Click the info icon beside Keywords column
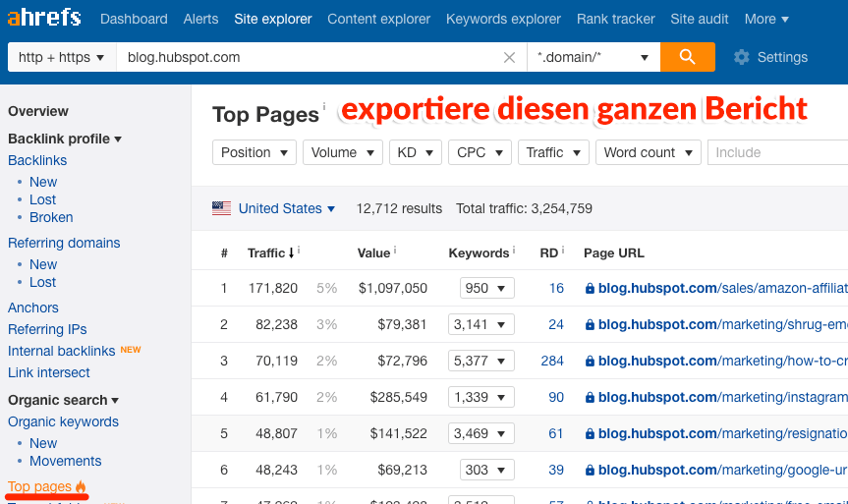848x504 pixels. 514,250
